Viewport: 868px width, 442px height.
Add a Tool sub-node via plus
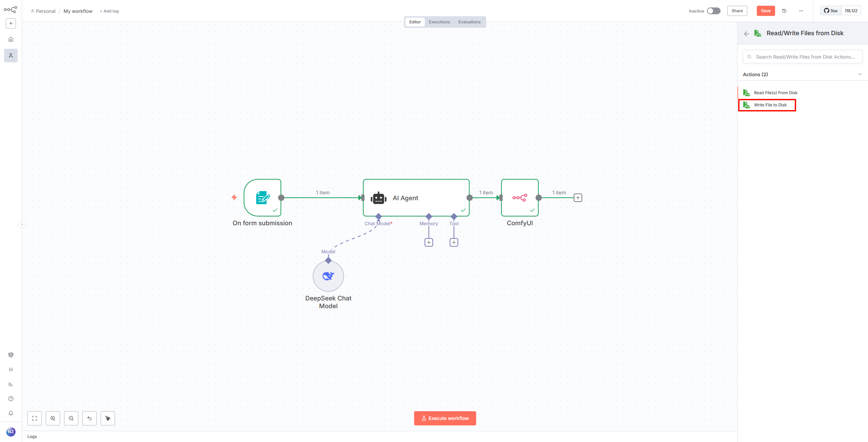click(x=454, y=243)
